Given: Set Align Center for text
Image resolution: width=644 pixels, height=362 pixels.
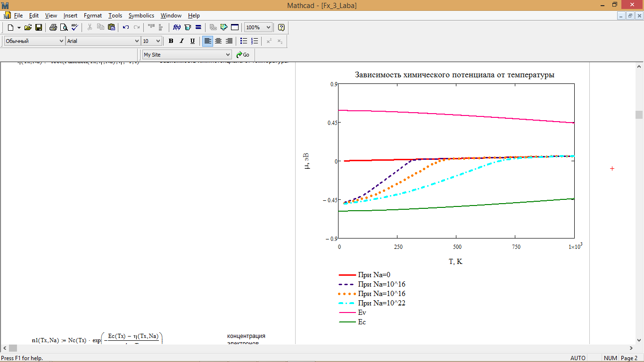Looking at the screenshot, I should coord(218,41).
